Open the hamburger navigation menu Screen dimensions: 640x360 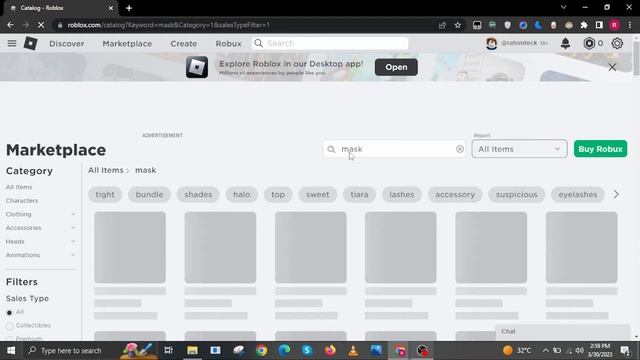click(12, 43)
